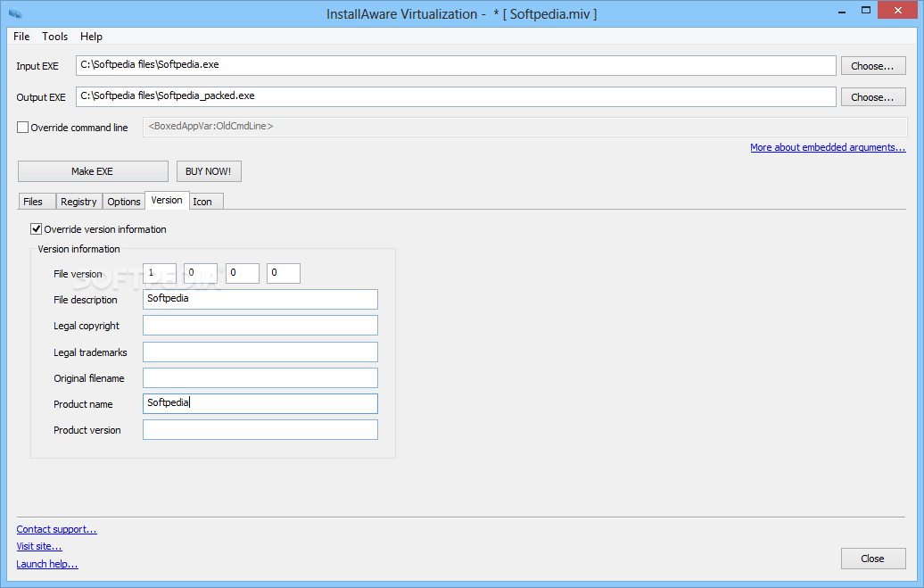Open the Help menu
Image resolution: width=924 pixels, height=588 pixels.
(91, 37)
